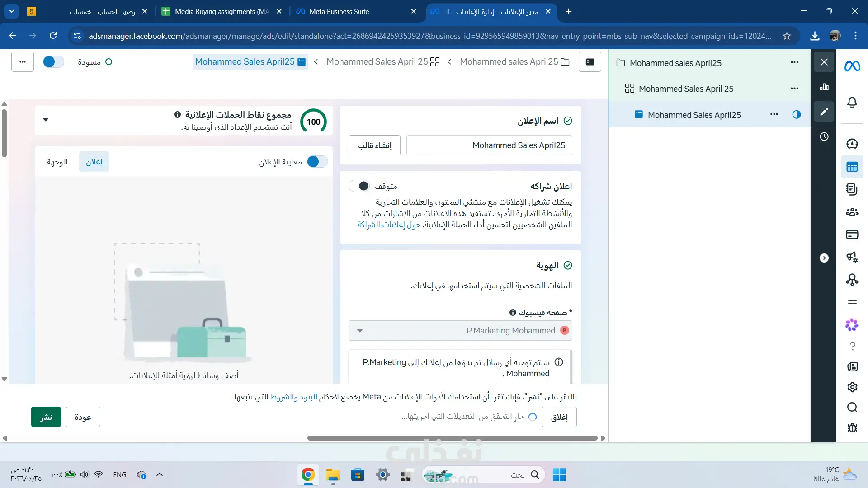This screenshot has width=868, height=488.
Task: Select the campaign breadcrumb Mohammed sales April25
Action: pyautogui.click(x=514, y=62)
